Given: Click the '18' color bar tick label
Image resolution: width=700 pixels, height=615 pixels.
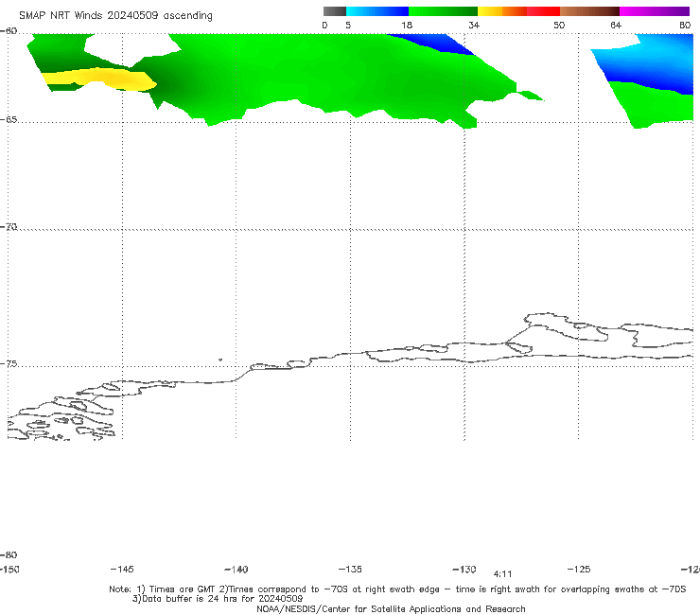Looking at the screenshot, I should (407, 25).
